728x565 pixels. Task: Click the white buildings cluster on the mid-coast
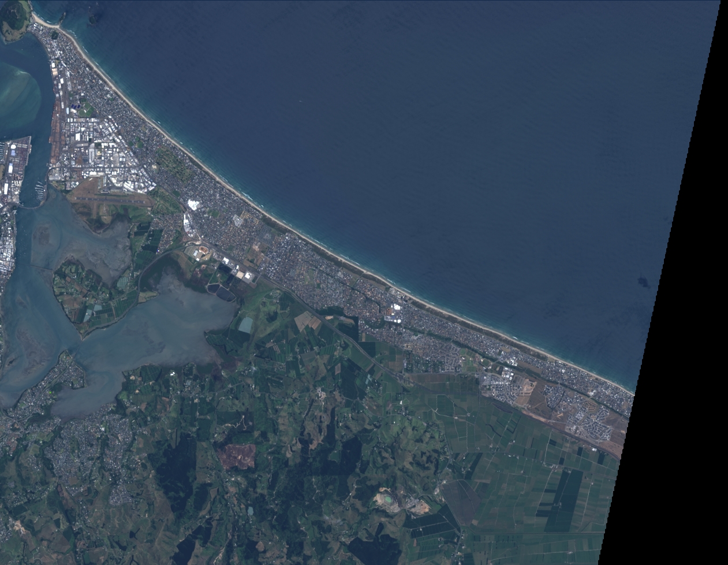coord(395,313)
